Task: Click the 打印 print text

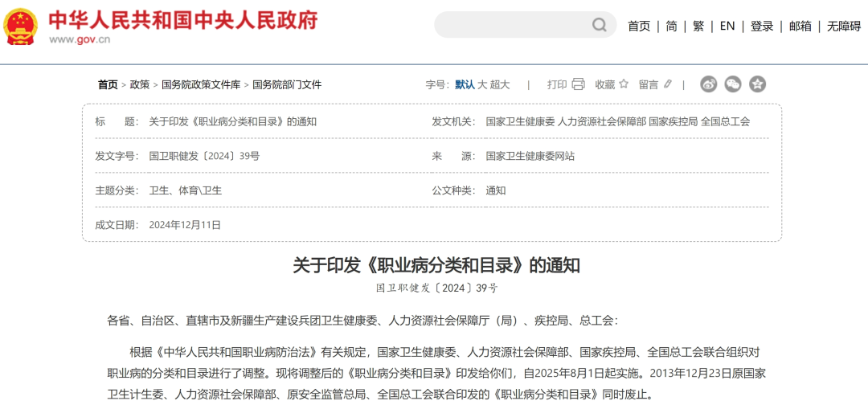Action: click(557, 84)
